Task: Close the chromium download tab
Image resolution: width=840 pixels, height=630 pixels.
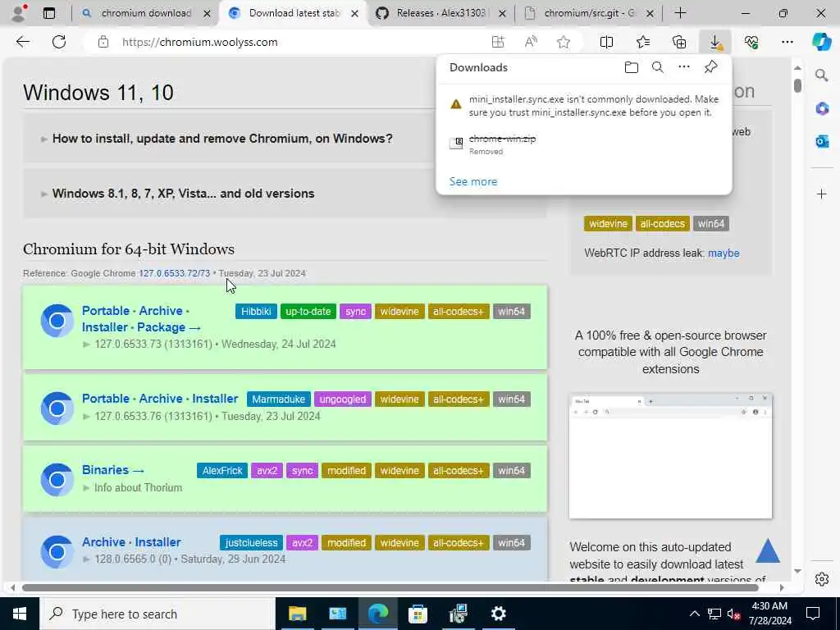Action: pyautogui.click(x=207, y=14)
